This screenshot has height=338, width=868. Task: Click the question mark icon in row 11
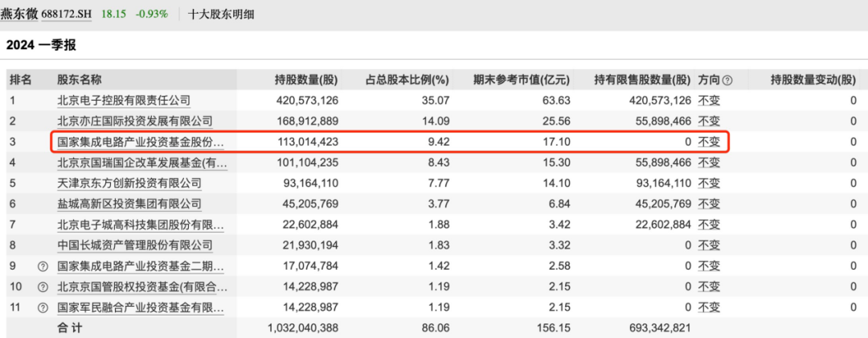point(43,307)
